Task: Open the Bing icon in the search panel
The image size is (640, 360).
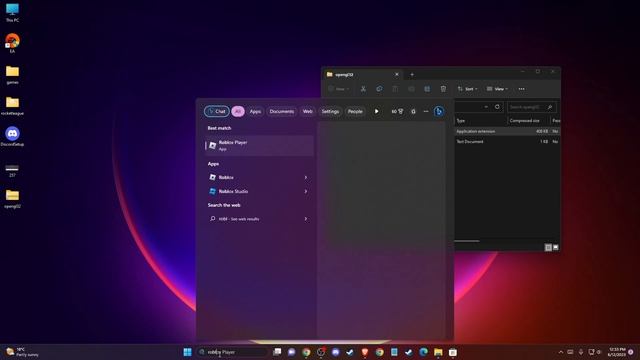Action: [x=439, y=111]
